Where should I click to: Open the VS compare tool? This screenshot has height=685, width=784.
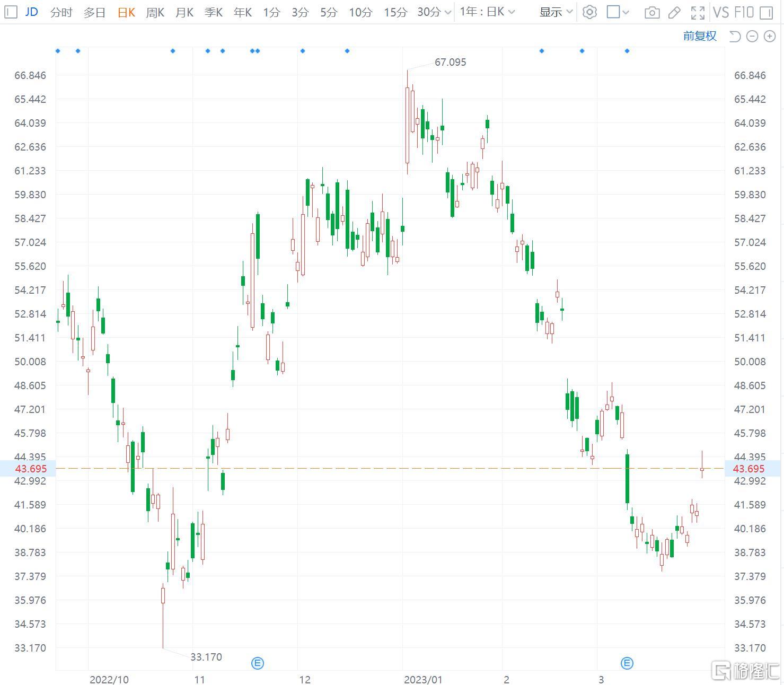pyautogui.click(x=721, y=12)
